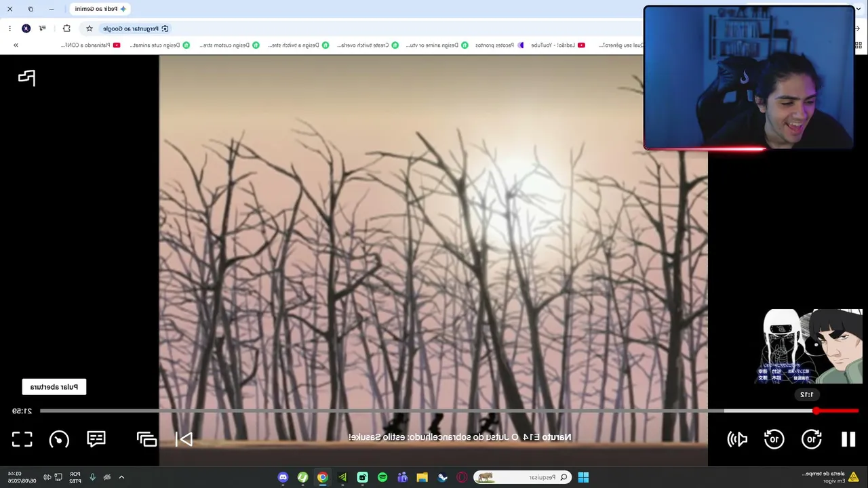Expand the system tray hidden icons chevron
Viewport: 868px width, 488px height.
121,477
